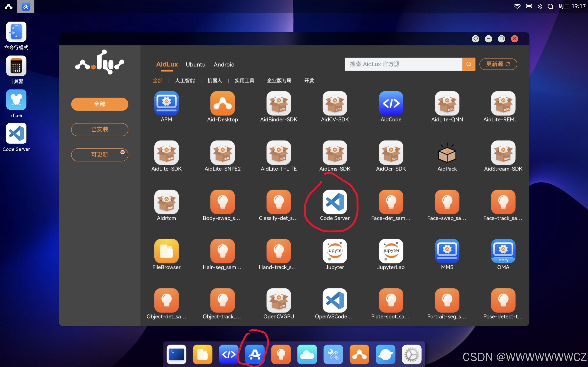Open the OpenCVGPU SDK icon
The image size is (588, 367).
tap(278, 300)
